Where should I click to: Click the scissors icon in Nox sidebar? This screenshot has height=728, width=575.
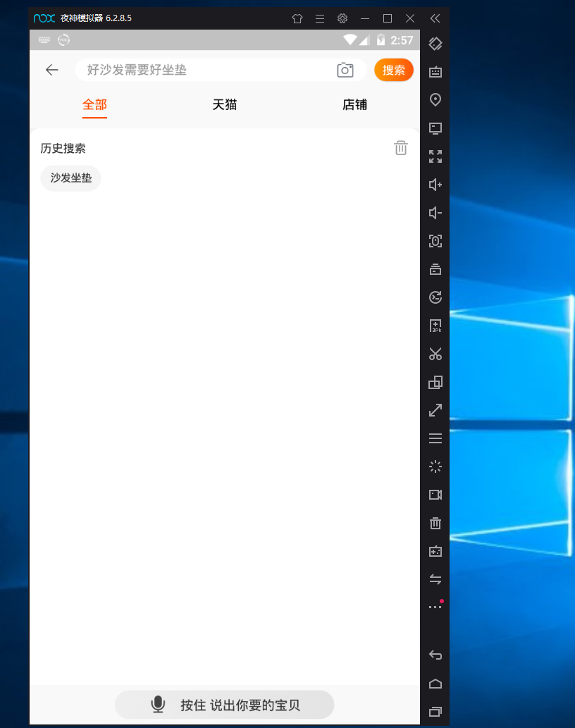435,354
